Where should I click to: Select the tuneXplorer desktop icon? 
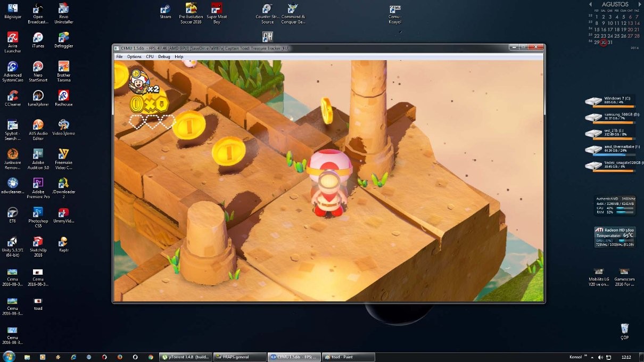click(x=38, y=98)
